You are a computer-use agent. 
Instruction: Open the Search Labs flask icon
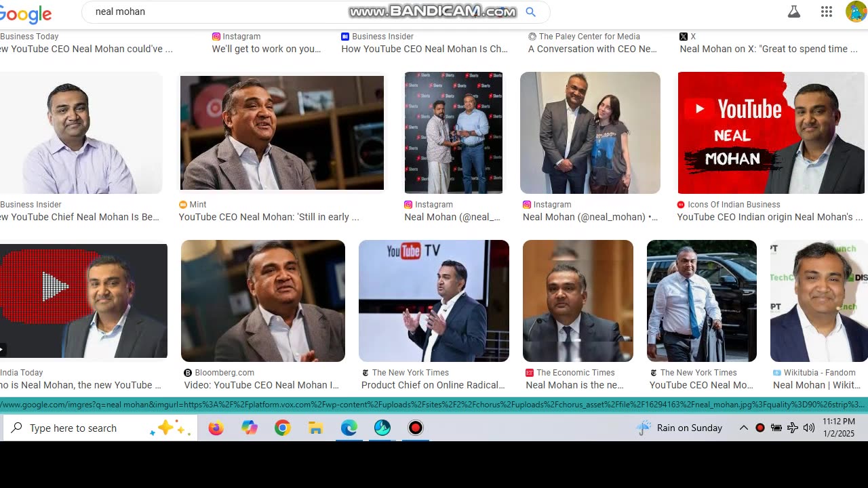tap(793, 12)
